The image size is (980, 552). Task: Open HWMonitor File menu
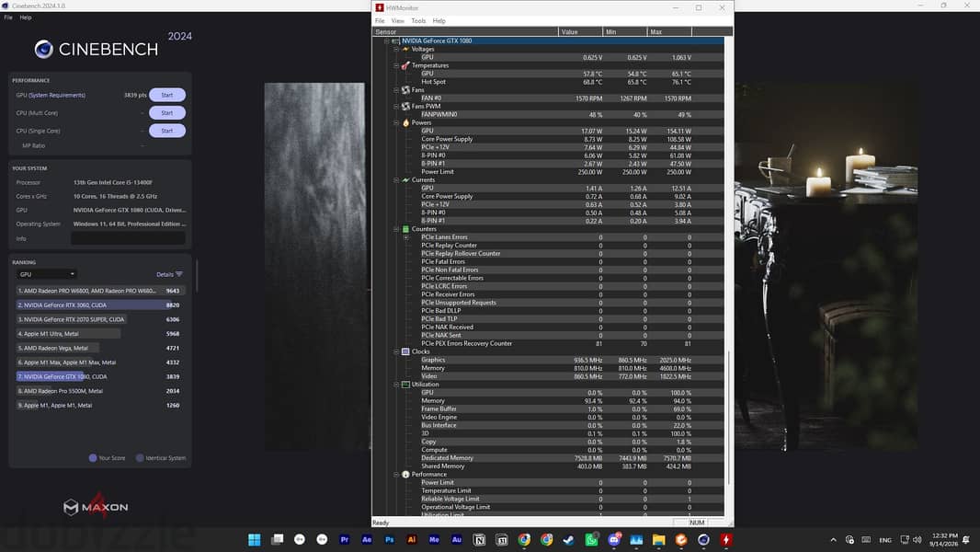coord(380,20)
